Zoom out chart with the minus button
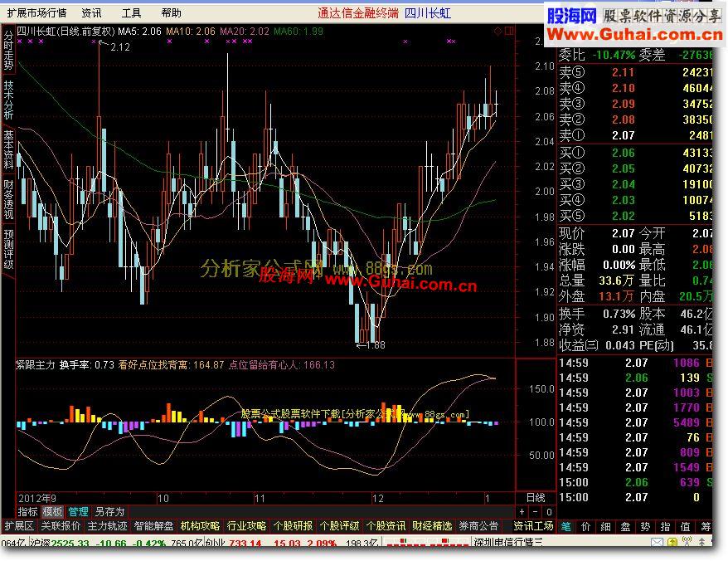The width and height of the screenshot is (728, 561). pyautogui.click(x=536, y=512)
